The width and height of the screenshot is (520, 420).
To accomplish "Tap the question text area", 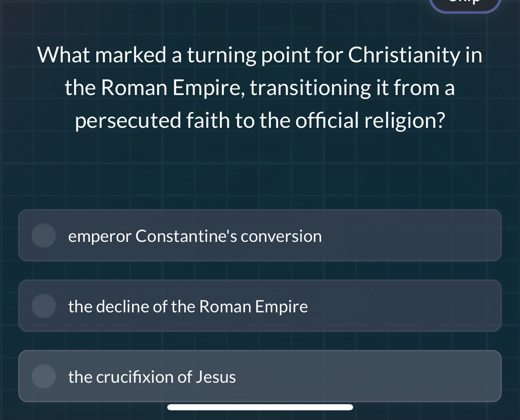I will (260, 87).
